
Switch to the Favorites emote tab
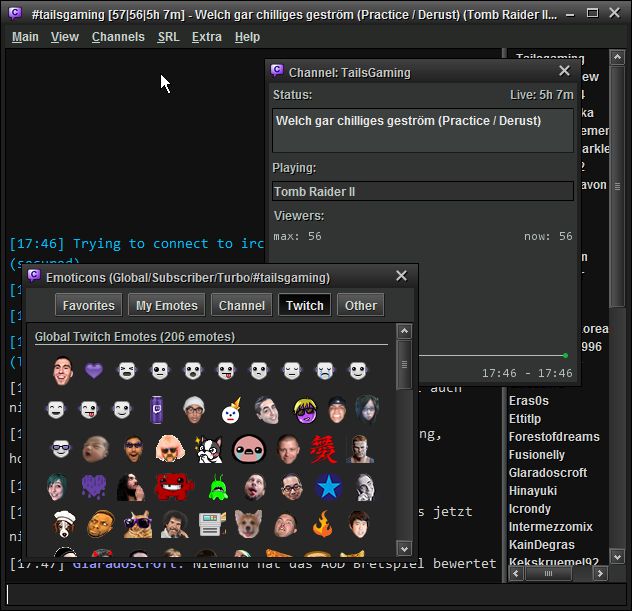(89, 305)
